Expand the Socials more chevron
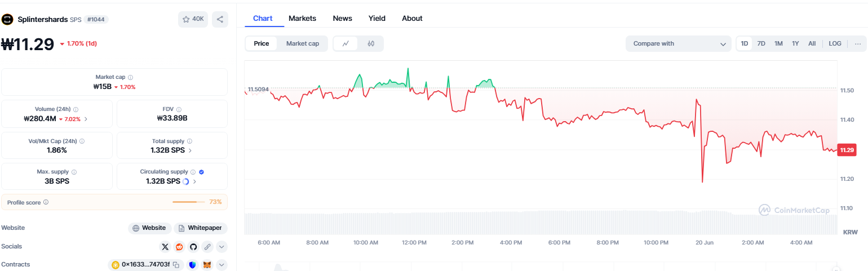The width and height of the screenshot is (868, 271). 222,247
